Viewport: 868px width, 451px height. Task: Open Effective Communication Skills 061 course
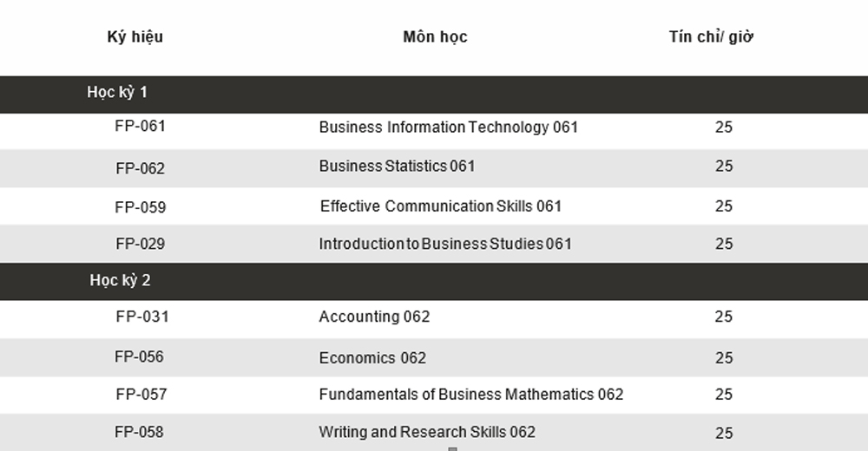[x=441, y=206]
